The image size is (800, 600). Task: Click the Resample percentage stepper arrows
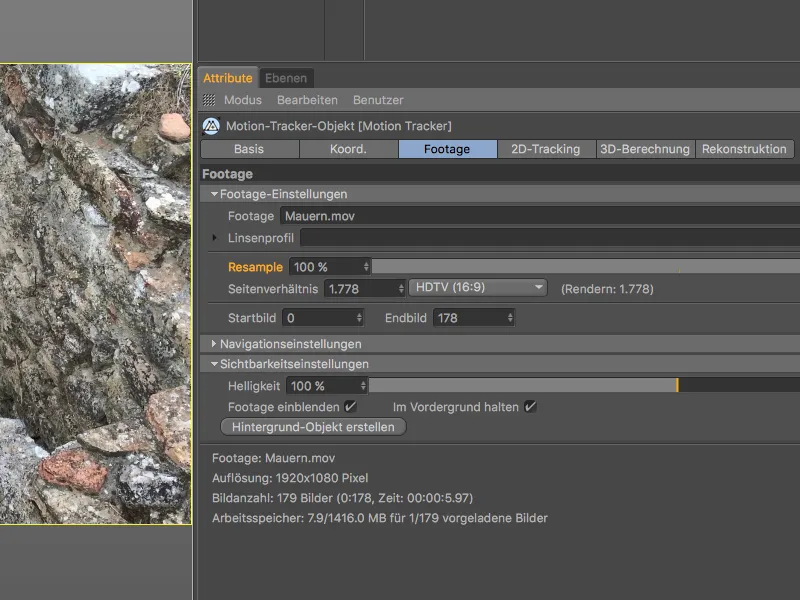(x=366, y=267)
